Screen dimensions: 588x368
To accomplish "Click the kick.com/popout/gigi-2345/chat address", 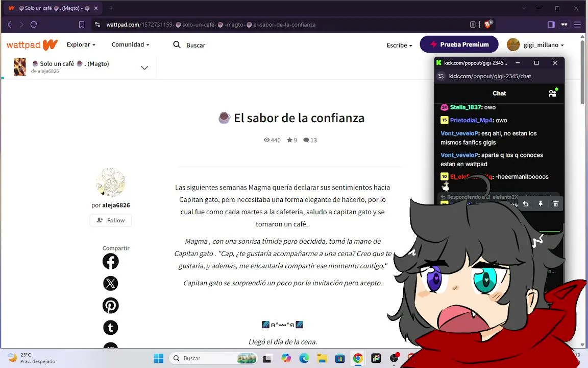I will point(490,76).
